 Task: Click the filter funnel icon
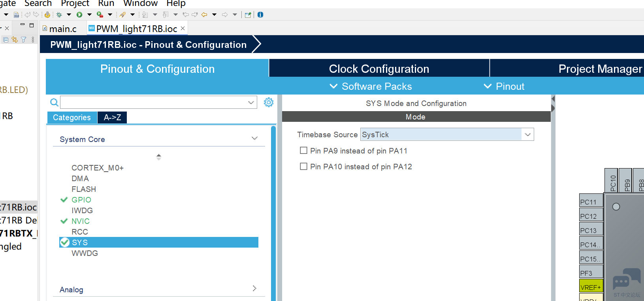click(x=24, y=40)
